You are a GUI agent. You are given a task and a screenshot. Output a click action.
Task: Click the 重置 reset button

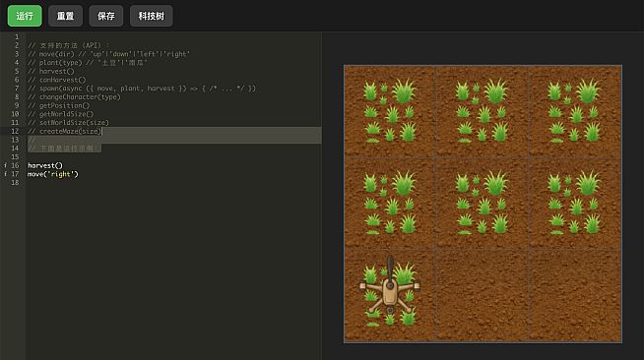[65, 16]
